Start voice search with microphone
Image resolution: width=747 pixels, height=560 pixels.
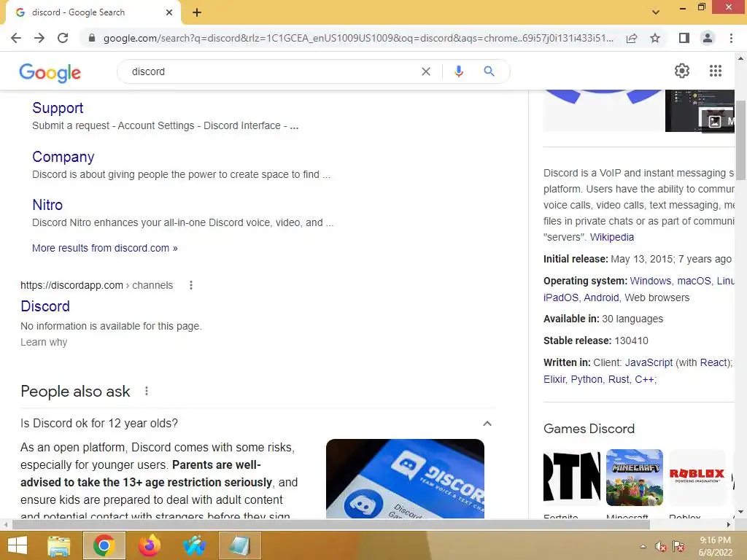click(459, 71)
